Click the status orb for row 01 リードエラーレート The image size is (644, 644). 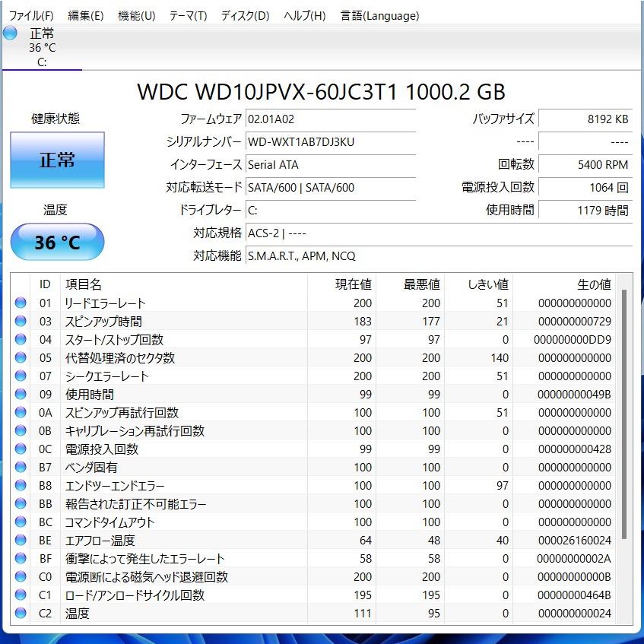(21, 303)
